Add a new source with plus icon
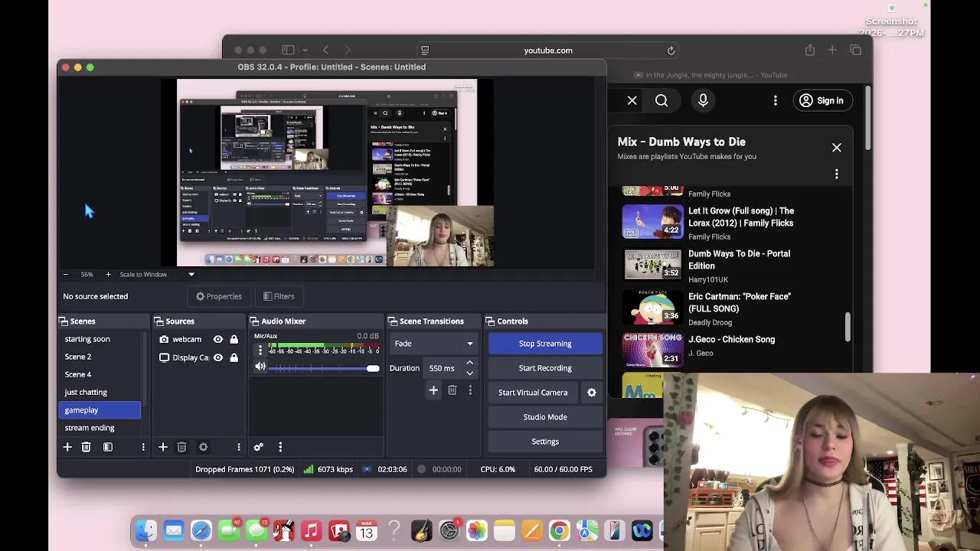980x551 pixels. (162, 447)
